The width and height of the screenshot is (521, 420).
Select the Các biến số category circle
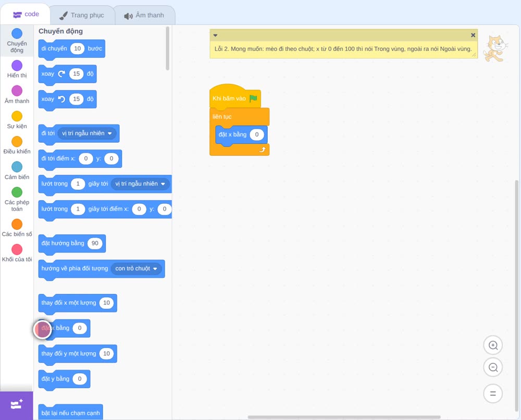click(x=17, y=224)
